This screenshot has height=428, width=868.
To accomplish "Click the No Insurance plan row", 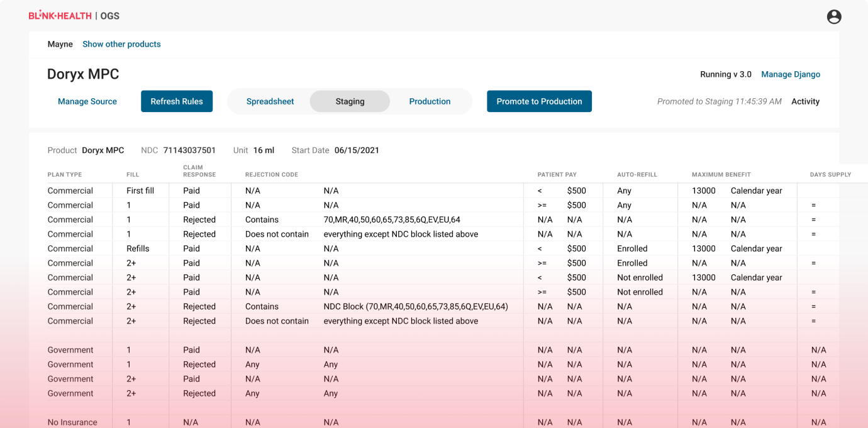I will 72,422.
